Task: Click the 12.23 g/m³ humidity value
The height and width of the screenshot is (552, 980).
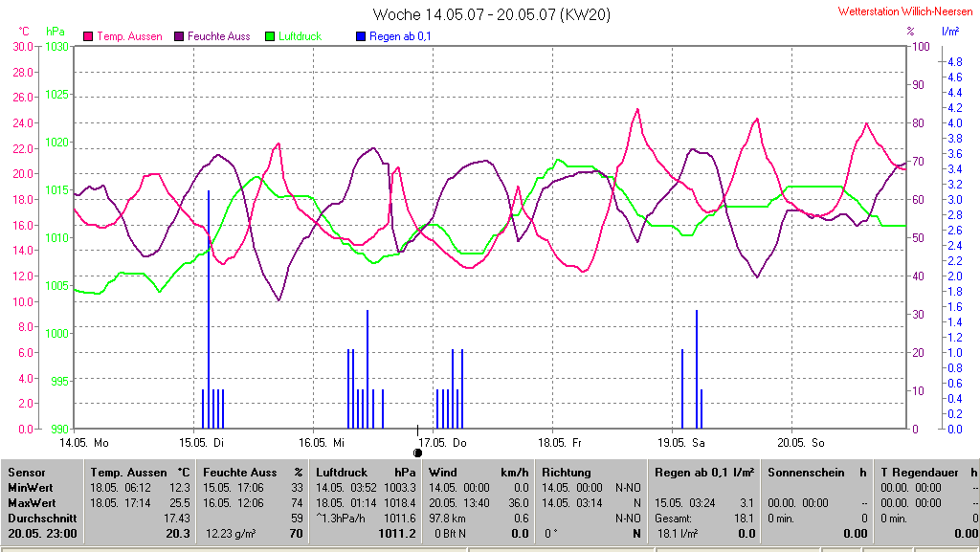Action: 231,534
